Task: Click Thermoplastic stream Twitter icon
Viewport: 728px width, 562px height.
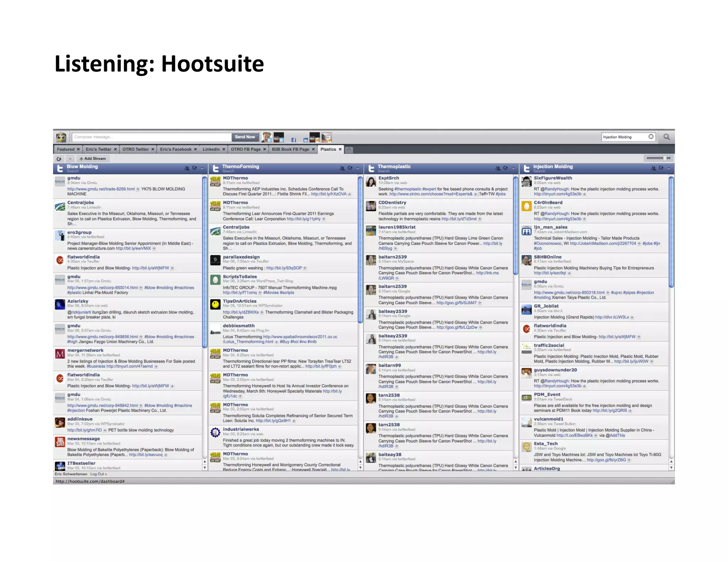Action: 371,168
